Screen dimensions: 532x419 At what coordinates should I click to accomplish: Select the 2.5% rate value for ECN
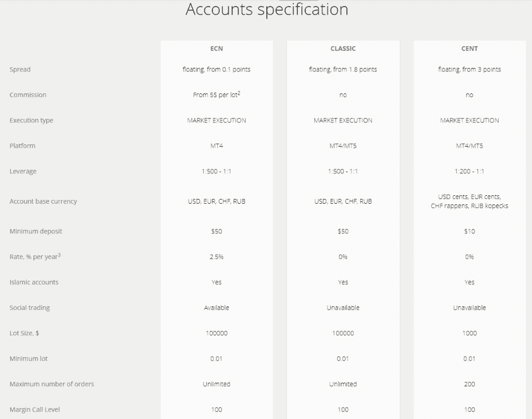point(217,257)
